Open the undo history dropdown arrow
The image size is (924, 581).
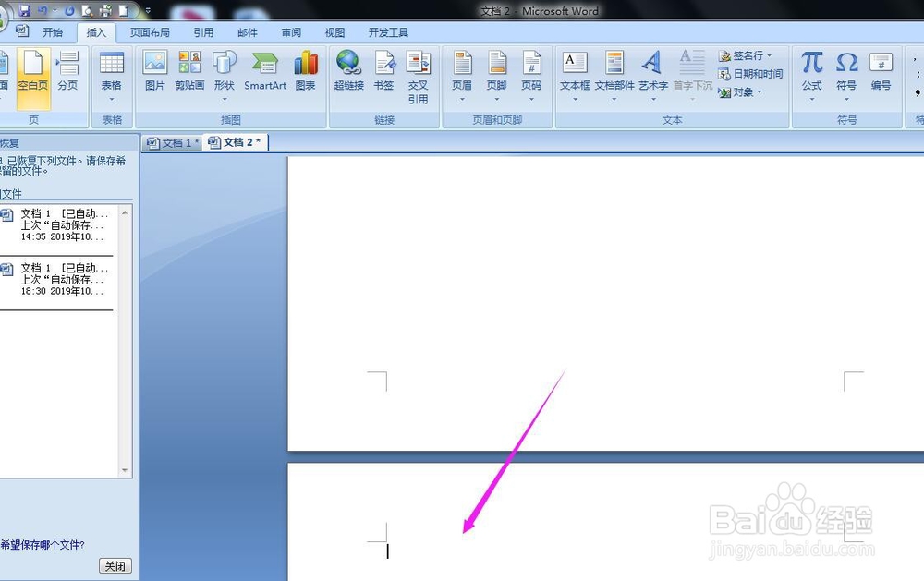click(55, 10)
